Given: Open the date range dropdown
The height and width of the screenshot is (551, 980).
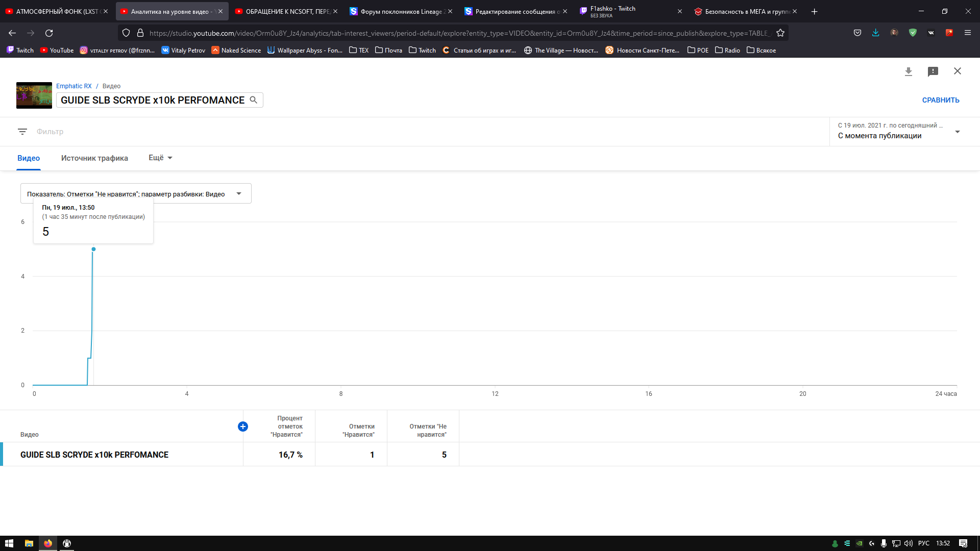Looking at the screenshot, I should [898, 131].
